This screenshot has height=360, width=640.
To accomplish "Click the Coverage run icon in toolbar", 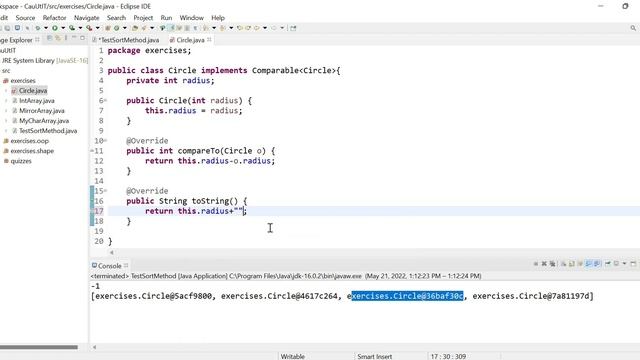I will pos(72,28).
